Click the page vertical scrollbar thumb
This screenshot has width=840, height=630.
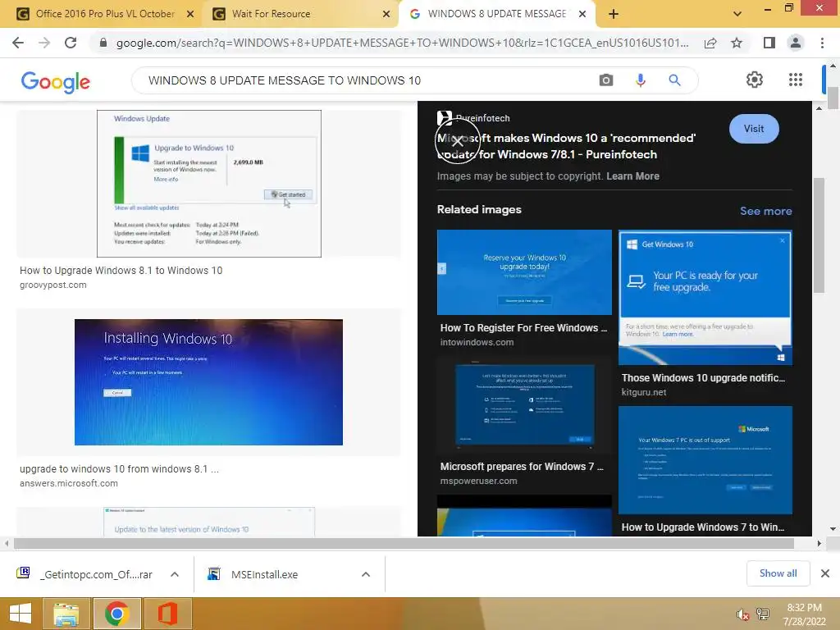[833, 97]
